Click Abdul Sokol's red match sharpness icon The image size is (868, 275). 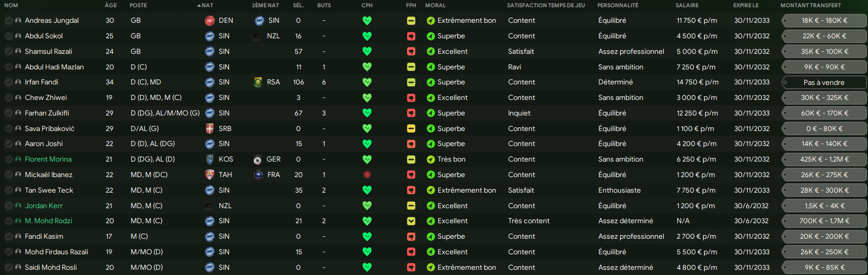coord(411,36)
